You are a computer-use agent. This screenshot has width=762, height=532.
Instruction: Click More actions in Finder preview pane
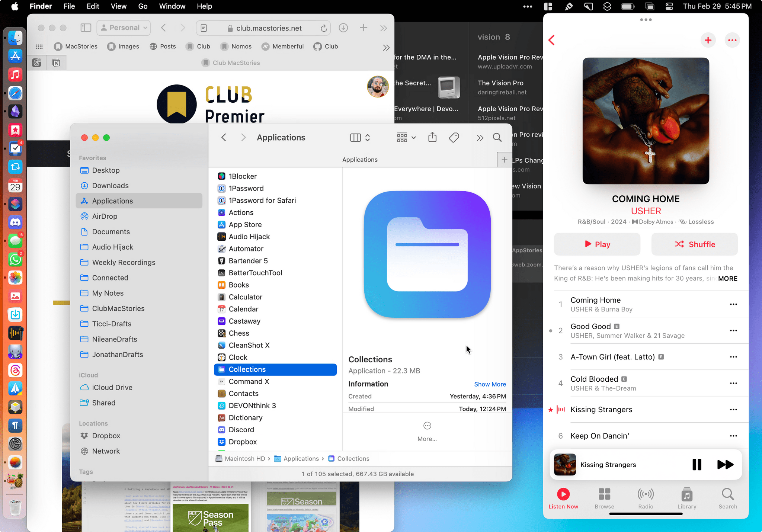[x=427, y=431]
